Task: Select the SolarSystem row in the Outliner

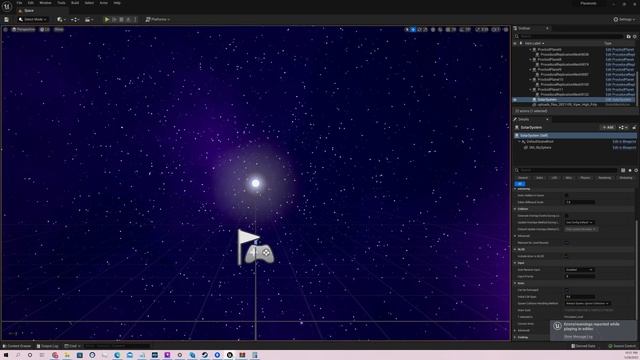Action: (x=575, y=100)
